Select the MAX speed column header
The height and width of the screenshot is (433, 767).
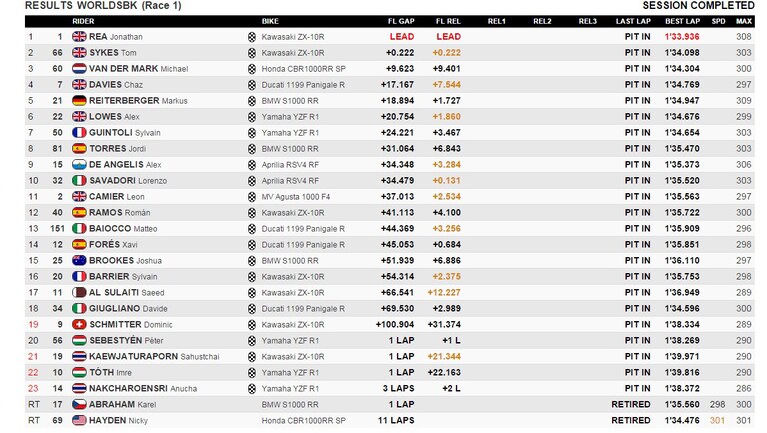(x=744, y=21)
